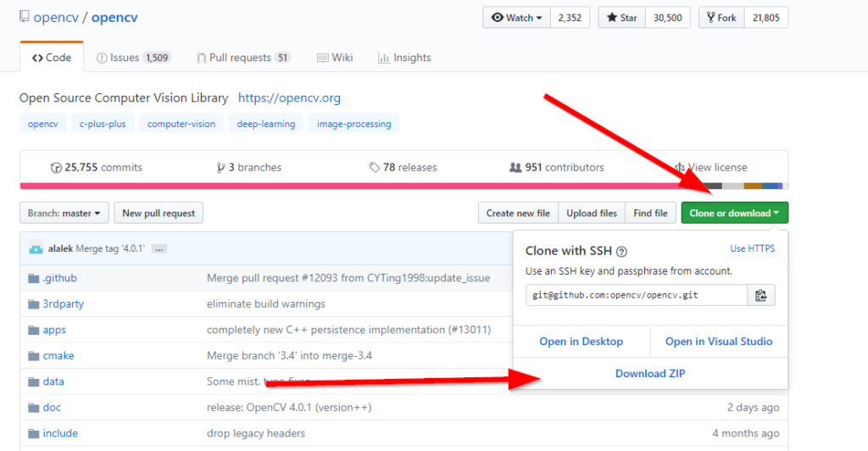
Task: Click New pull request button
Action: click(x=159, y=213)
